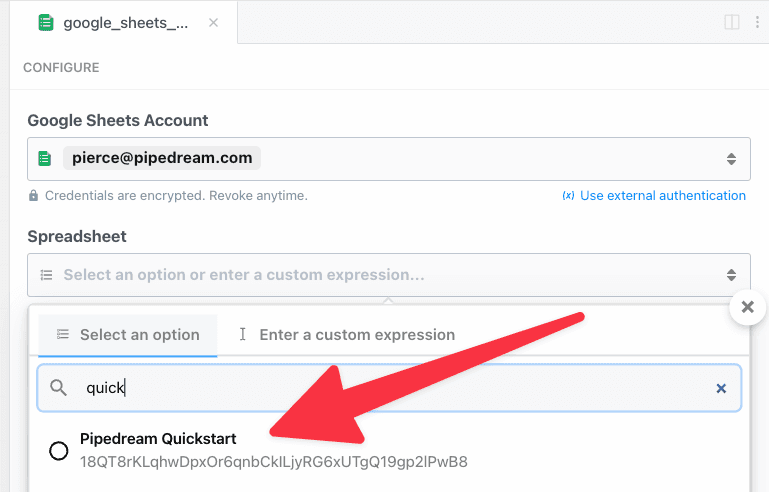Click the list icon in Spreadsheet field
Viewport: 769px width, 492px height.
46,275
